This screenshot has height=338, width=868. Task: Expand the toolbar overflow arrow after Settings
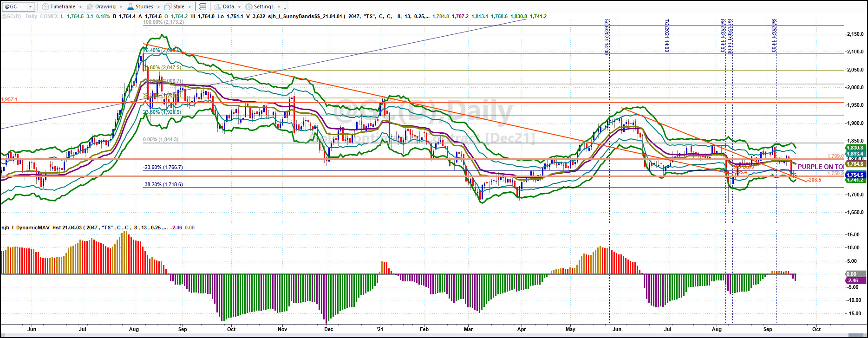[285, 8]
